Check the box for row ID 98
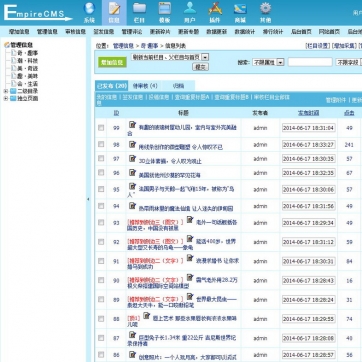Screen dimensions: 362x362 (x=101, y=144)
